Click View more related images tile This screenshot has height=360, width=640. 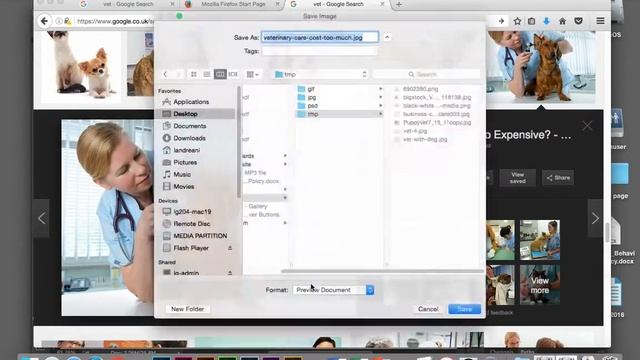tap(540, 285)
